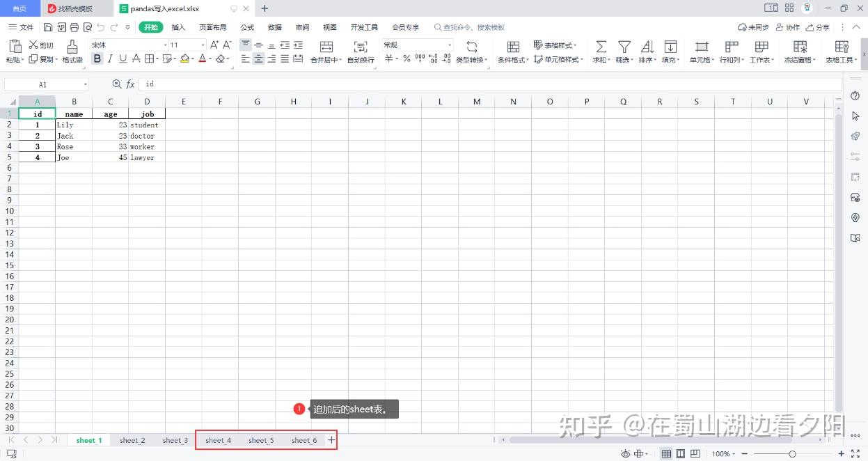Expand the number format dropdown showing 常规

coord(448,44)
